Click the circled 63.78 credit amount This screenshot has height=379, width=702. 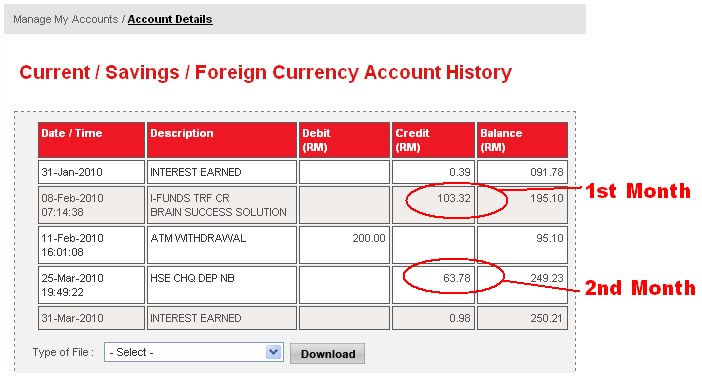coord(457,278)
